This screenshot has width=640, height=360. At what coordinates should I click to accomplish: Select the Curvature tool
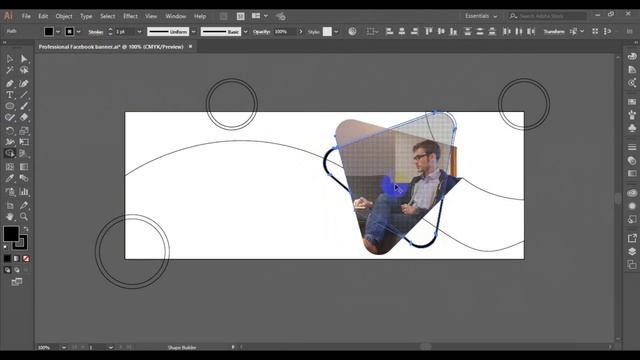tap(24, 84)
